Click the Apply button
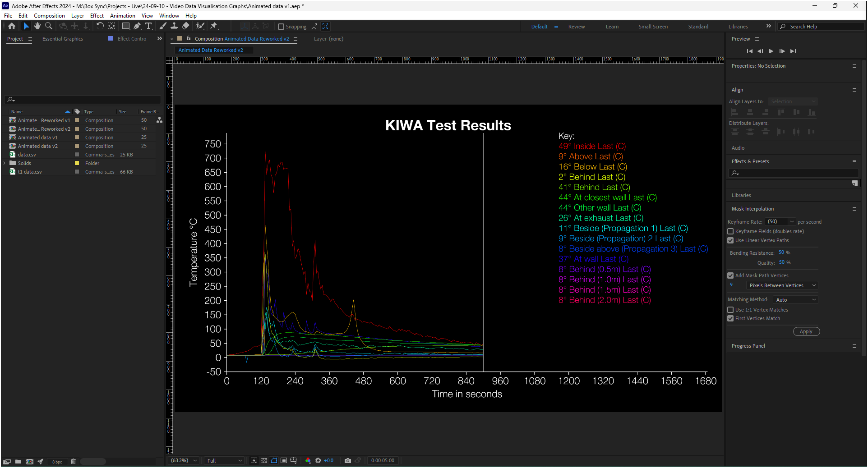The height and width of the screenshot is (468, 868). pyautogui.click(x=806, y=331)
